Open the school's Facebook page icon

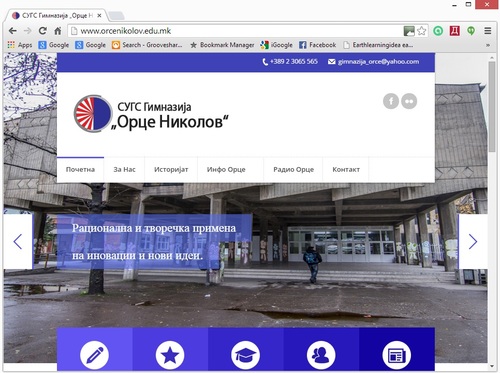[x=391, y=101]
